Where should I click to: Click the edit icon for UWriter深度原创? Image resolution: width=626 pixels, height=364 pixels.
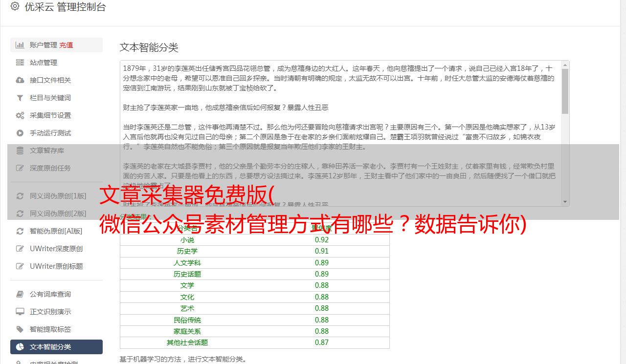[20, 249]
